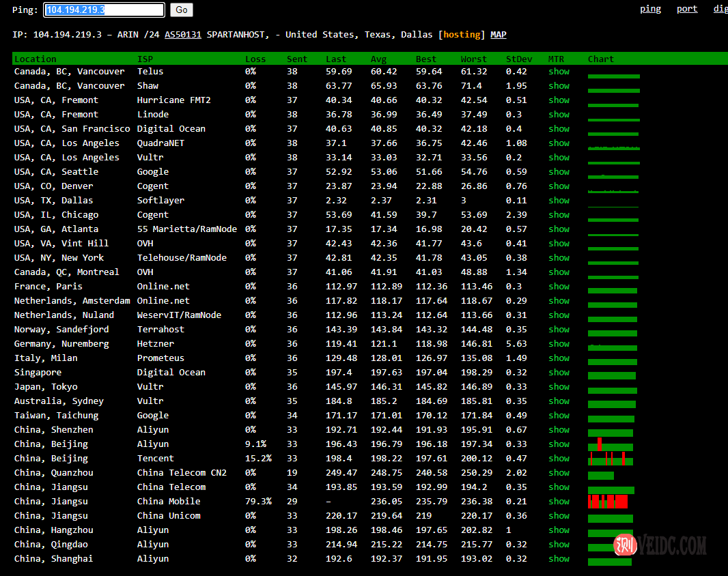Show MTR for Nuremberg Hetzner
728x576 pixels.
tap(559, 344)
